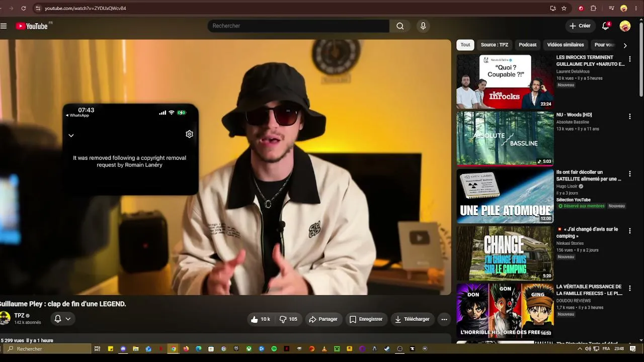
Task: Open the TPZ channel name link
Action: [x=20, y=316]
